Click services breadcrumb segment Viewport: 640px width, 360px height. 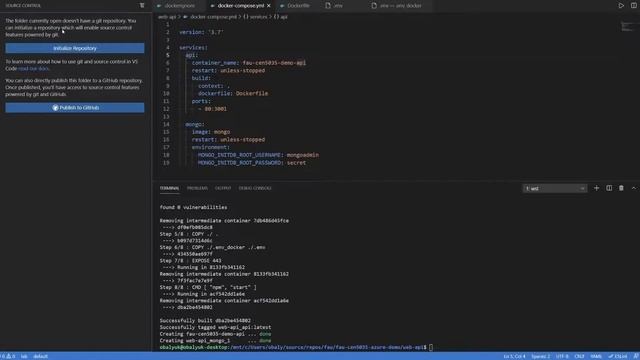(x=258, y=17)
